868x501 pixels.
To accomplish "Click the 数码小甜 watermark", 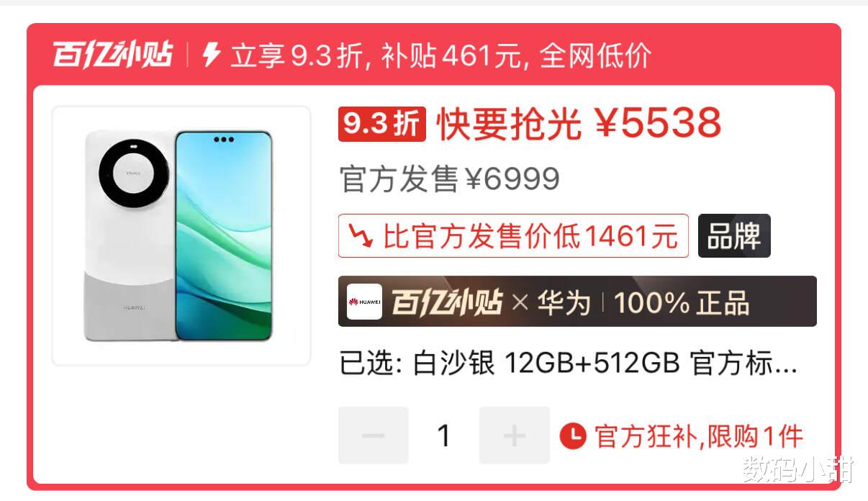I will click(x=798, y=469).
